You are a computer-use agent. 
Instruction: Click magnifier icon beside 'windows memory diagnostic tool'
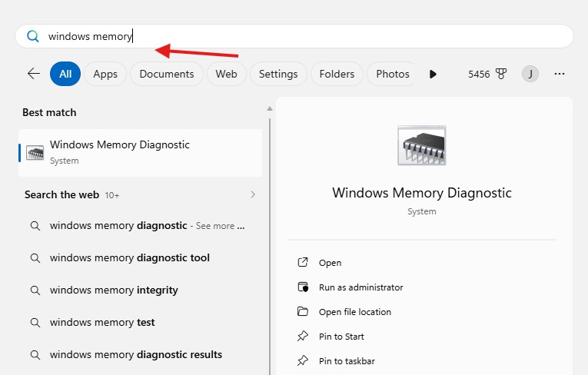(35, 258)
